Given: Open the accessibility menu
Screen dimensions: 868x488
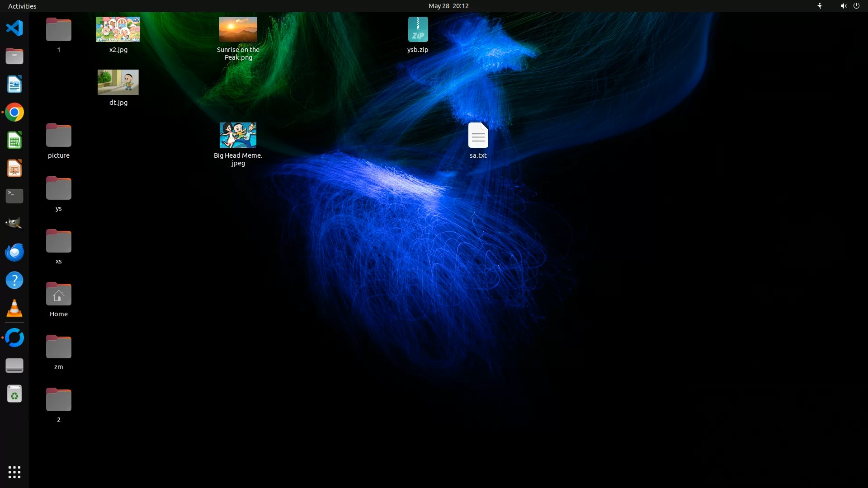Looking at the screenshot, I should tap(819, 6).
